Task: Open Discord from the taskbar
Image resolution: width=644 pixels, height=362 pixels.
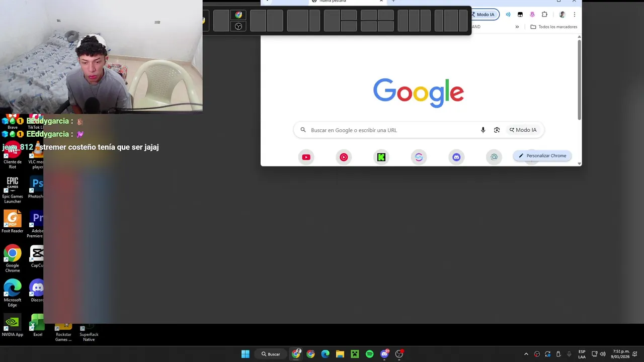Action: coord(384,354)
